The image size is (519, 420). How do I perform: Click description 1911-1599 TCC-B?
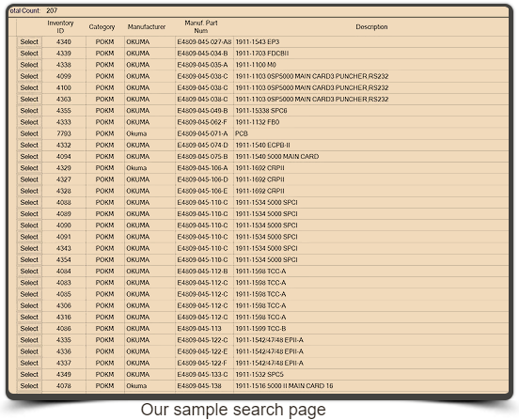260,329
